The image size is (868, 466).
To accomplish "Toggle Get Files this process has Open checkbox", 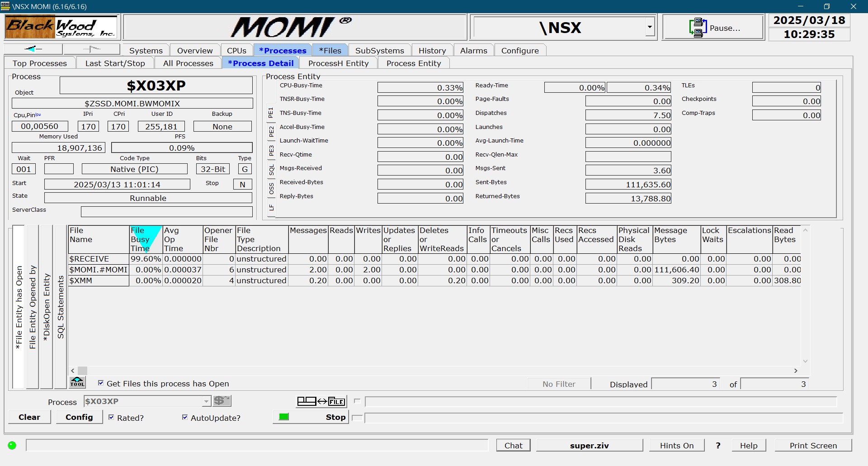I will (101, 383).
